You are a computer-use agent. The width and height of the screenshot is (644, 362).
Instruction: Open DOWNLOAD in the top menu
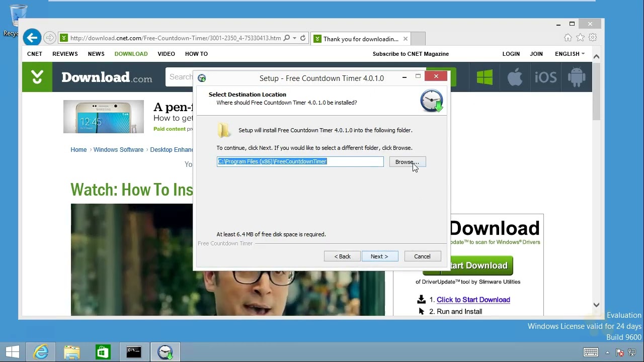coord(131,54)
